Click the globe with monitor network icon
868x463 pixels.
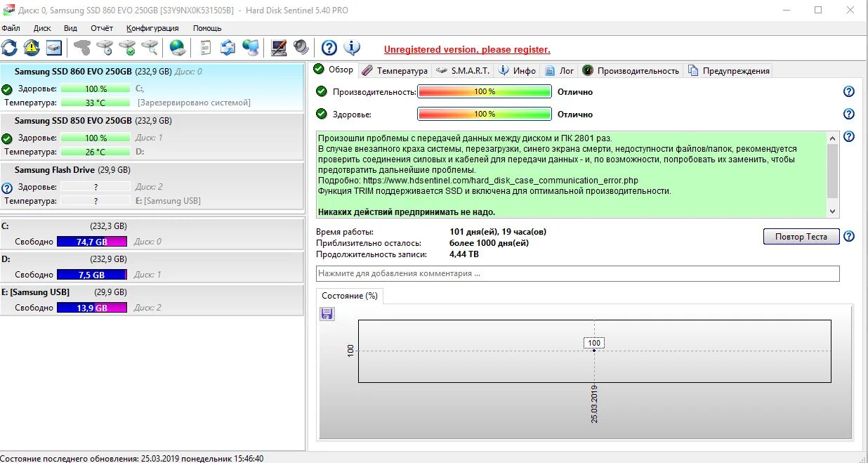tap(250, 48)
